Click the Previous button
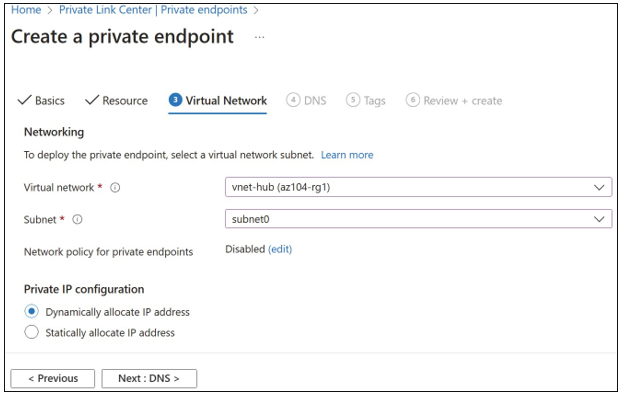Viewport: 624px width, 396px height. pyautogui.click(x=53, y=378)
